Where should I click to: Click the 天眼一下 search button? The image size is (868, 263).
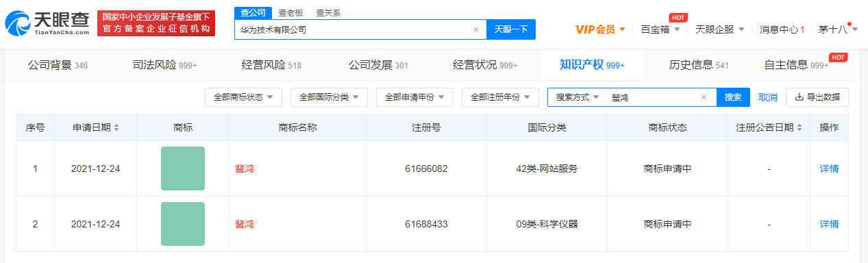tap(511, 29)
